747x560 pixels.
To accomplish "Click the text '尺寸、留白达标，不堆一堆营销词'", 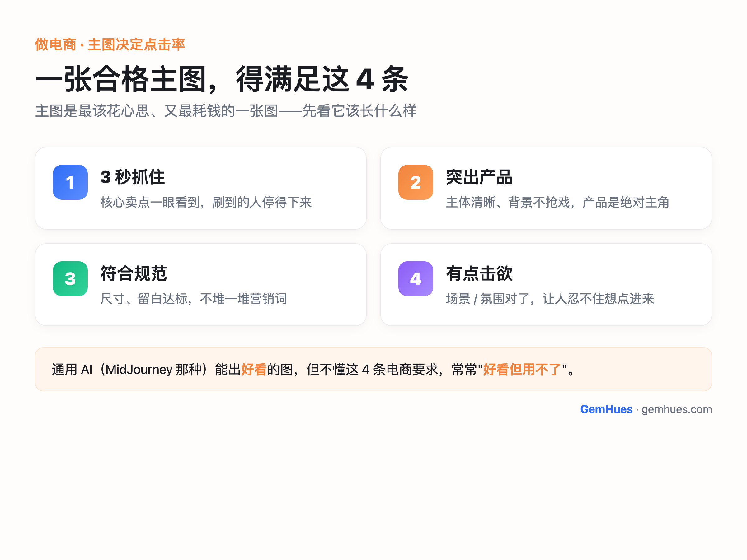I will (194, 299).
